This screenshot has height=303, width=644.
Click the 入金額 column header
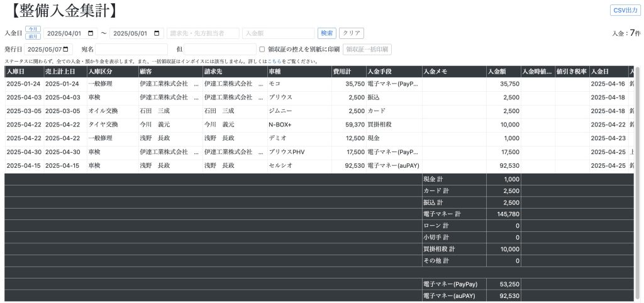pyautogui.click(x=504, y=72)
